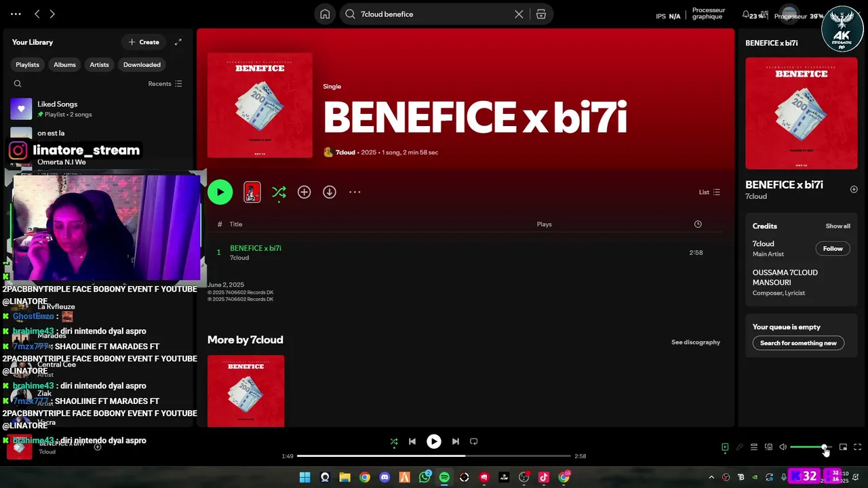Open more options for the single
Viewport: 868px width, 488px height.
coord(355,192)
